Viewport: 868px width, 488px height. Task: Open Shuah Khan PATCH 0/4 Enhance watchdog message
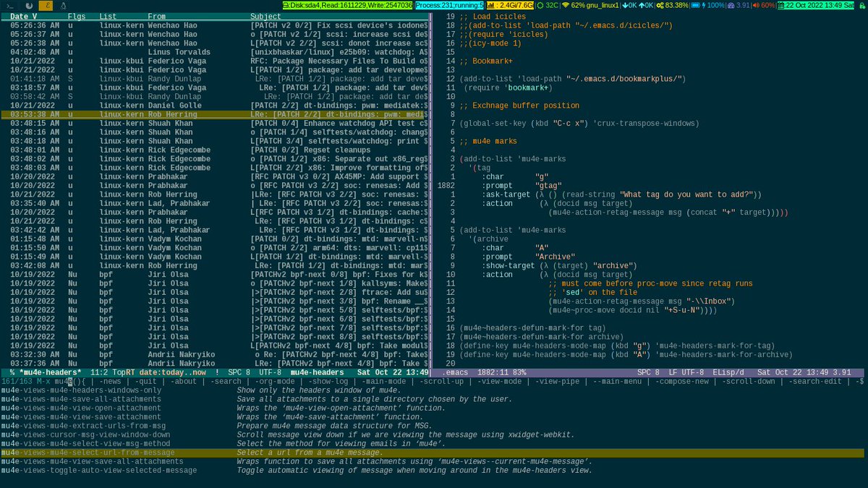tap(216, 124)
